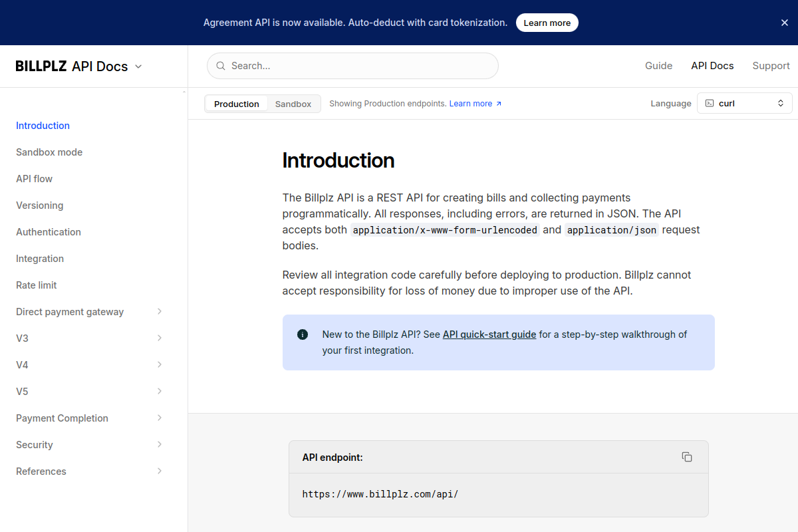Open the Guide tab in the header
798x532 pixels.
point(658,66)
